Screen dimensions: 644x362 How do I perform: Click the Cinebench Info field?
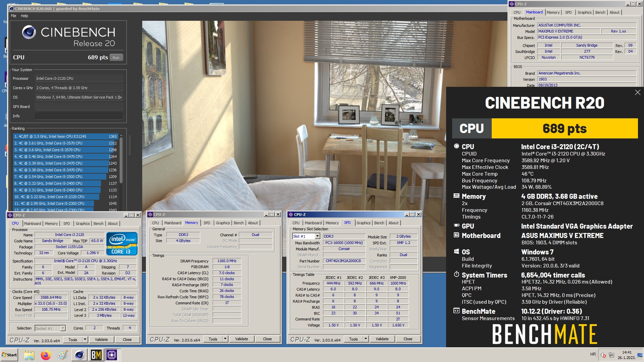click(x=79, y=116)
